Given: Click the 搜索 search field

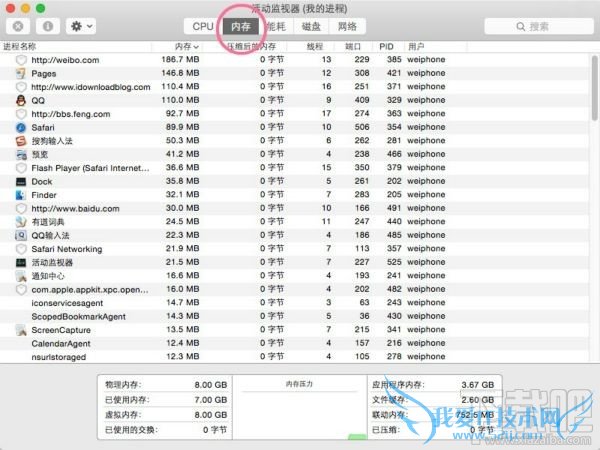Looking at the screenshot, I should (539, 26).
